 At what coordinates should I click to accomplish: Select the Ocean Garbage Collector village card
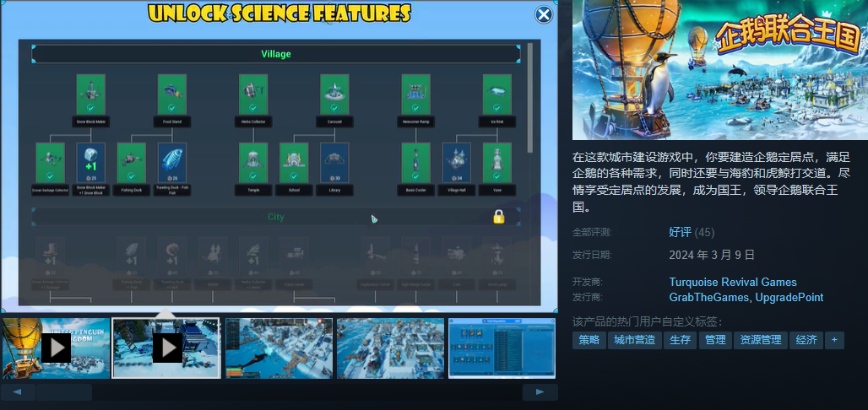pyautogui.click(x=50, y=163)
